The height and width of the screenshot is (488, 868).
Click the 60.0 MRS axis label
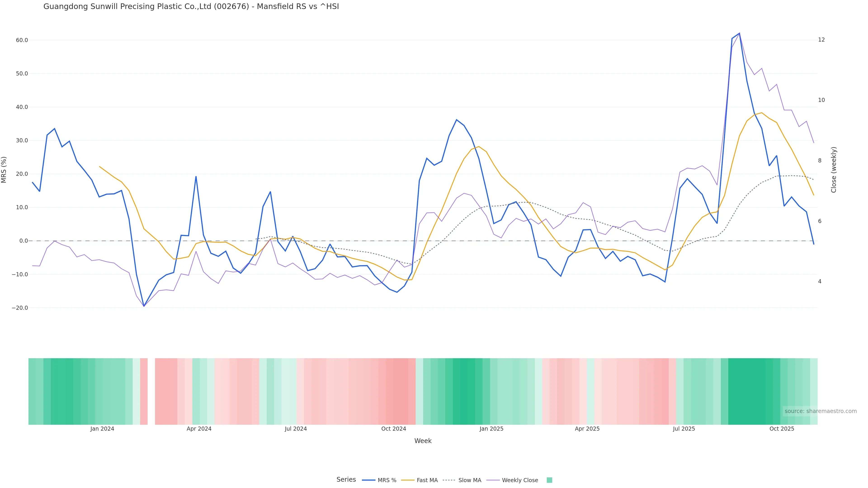[22, 40]
